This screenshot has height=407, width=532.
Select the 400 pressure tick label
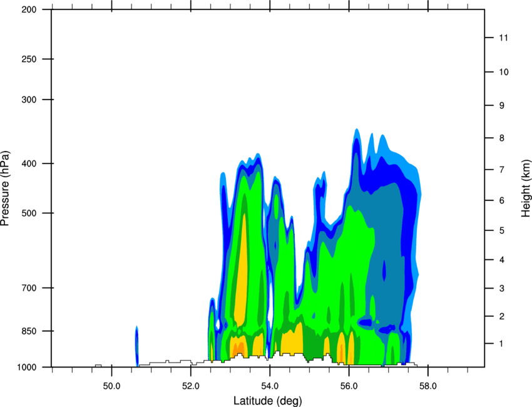(29, 163)
